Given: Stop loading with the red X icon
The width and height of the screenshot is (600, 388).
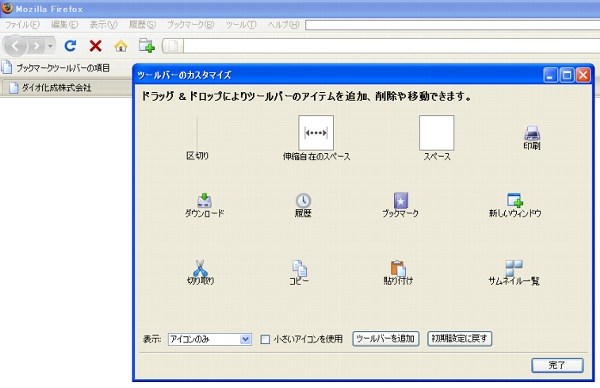Looking at the screenshot, I should point(95,46).
